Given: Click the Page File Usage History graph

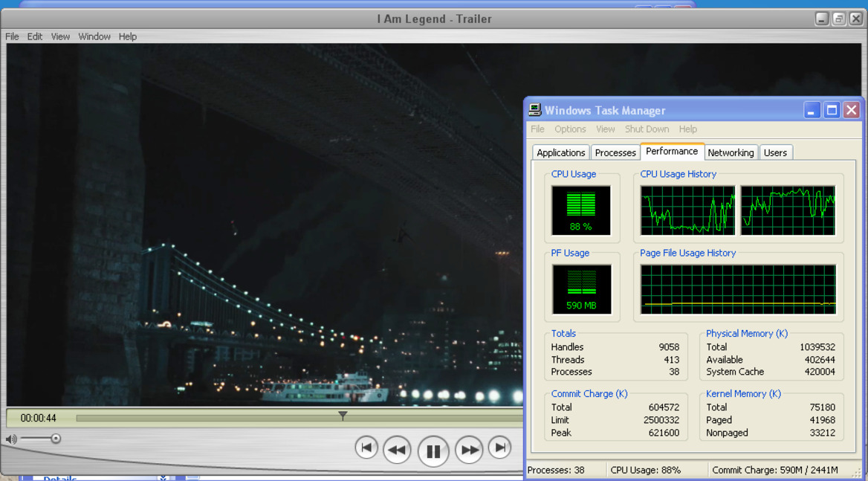Looking at the screenshot, I should point(738,289).
